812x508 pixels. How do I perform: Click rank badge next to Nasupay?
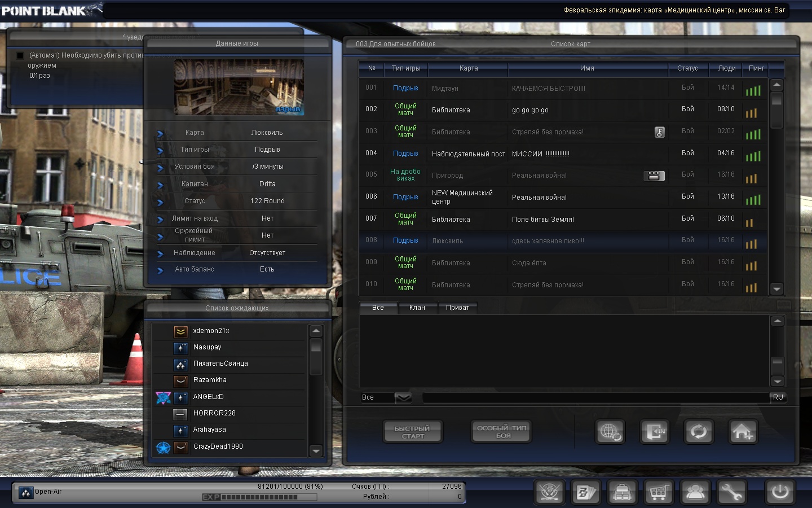point(180,348)
